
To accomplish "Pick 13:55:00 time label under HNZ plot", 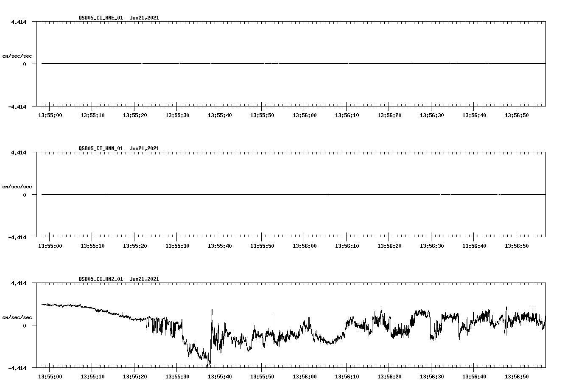I will click(x=50, y=377).
